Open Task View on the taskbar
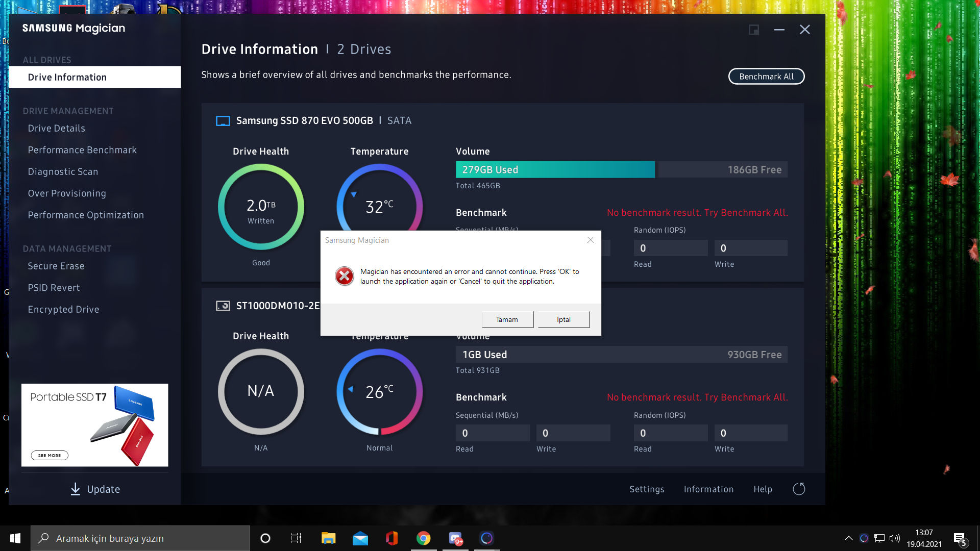Viewport: 980px width, 551px height. [296, 538]
